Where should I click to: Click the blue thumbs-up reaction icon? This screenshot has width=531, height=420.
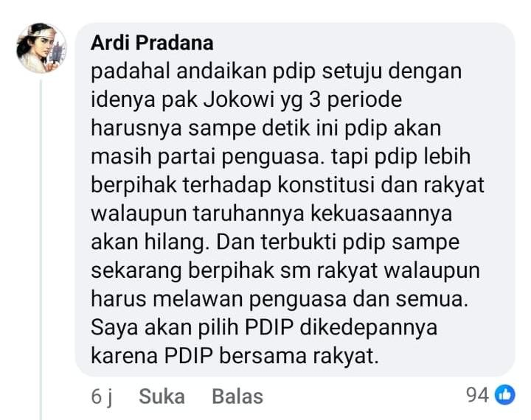[x=505, y=395]
